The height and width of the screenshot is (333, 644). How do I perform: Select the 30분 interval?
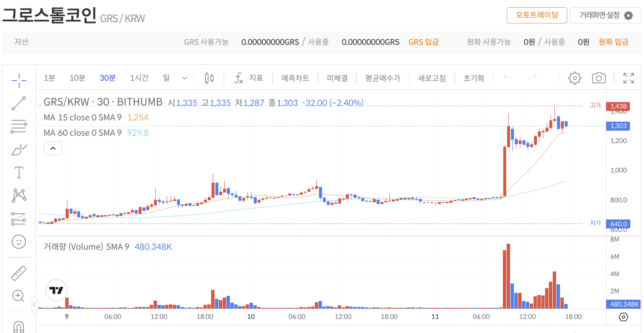(x=107, y=78)
